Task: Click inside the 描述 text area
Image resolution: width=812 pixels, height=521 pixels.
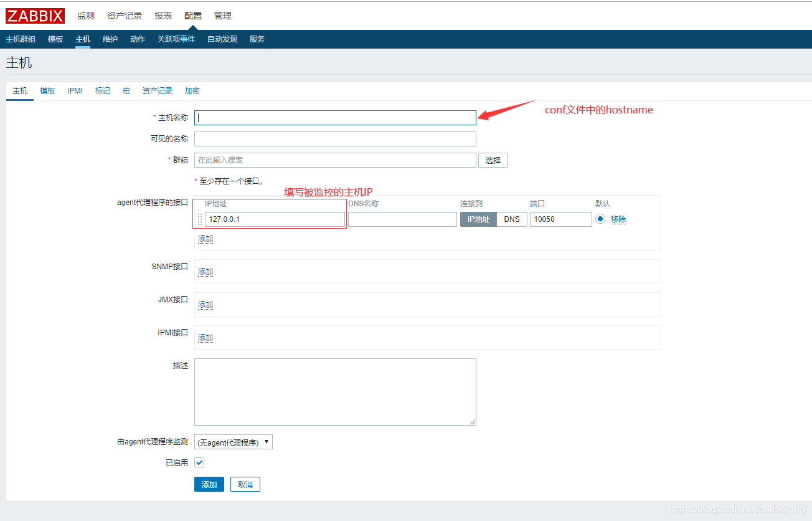Action: pyautogui.click(x=335, y=392)
